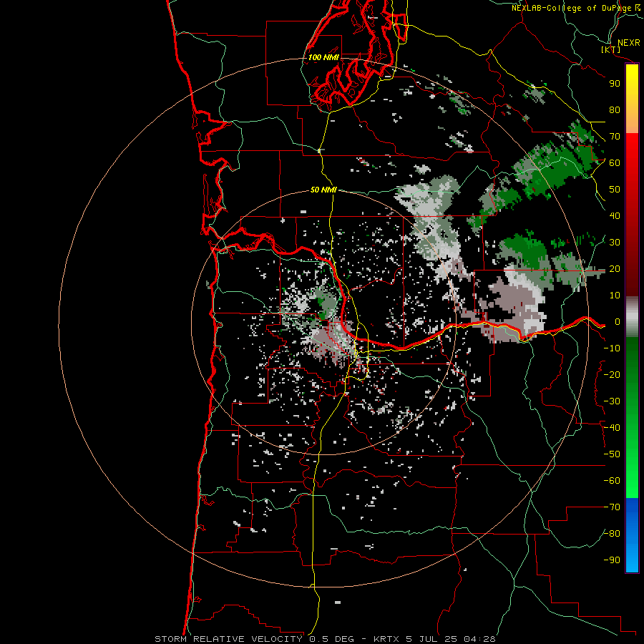Click the -80 value on the velocity scale

point(612,534)
